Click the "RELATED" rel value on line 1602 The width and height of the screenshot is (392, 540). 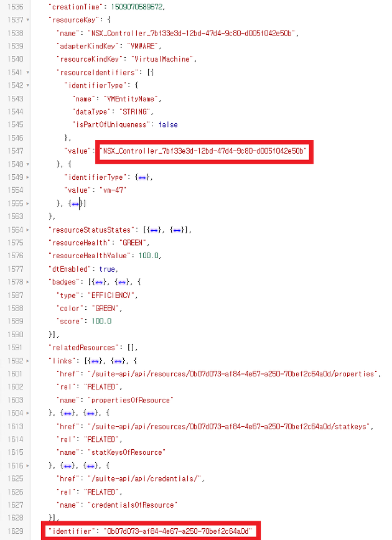click(101, 387)
